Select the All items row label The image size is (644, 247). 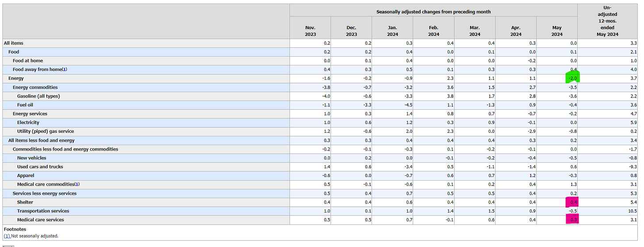(14, 43)
